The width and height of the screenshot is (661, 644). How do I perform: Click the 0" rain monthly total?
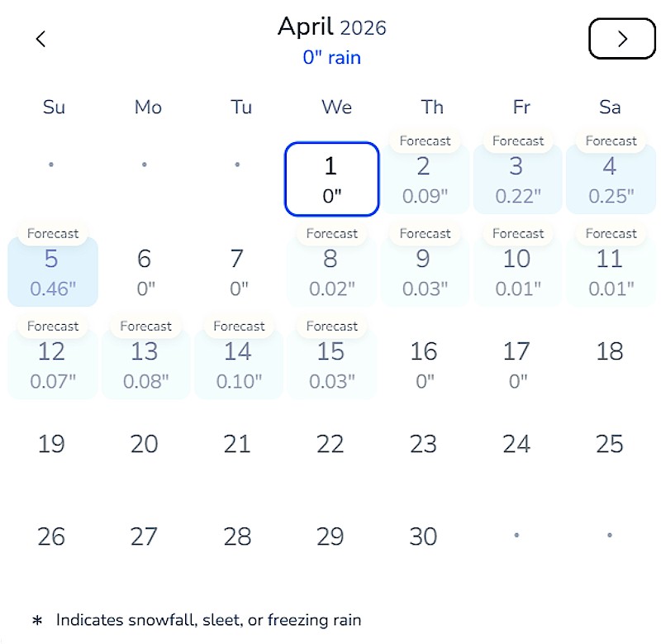click(x=331, y=58)
